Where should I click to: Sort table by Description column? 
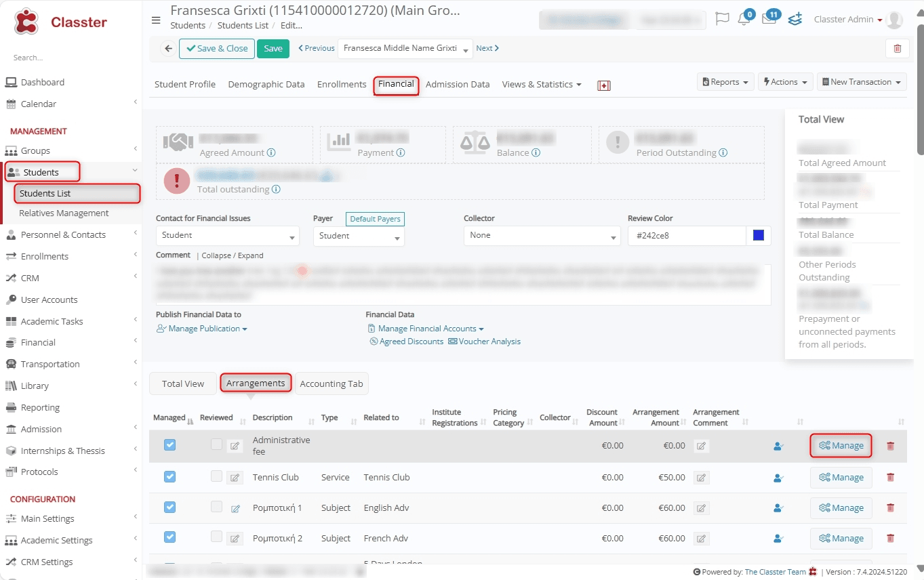273,418
